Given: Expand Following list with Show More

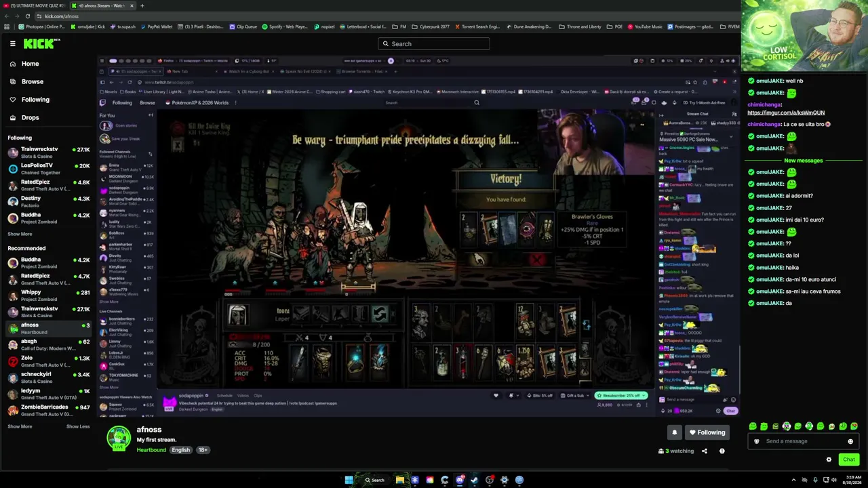Looking at the screenshot, I should (20, 234).
